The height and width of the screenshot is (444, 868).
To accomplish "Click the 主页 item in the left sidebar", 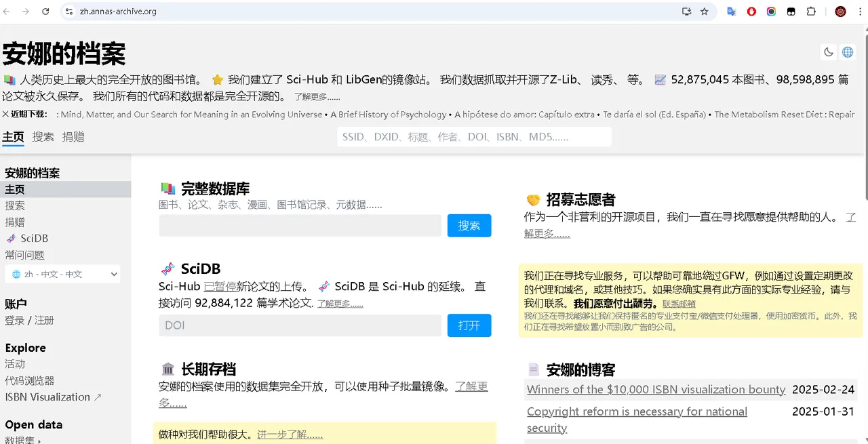I will (66, 189).
